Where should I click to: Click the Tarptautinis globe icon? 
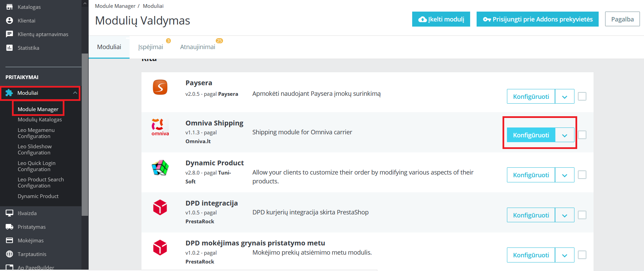click(x=10, y=254)
